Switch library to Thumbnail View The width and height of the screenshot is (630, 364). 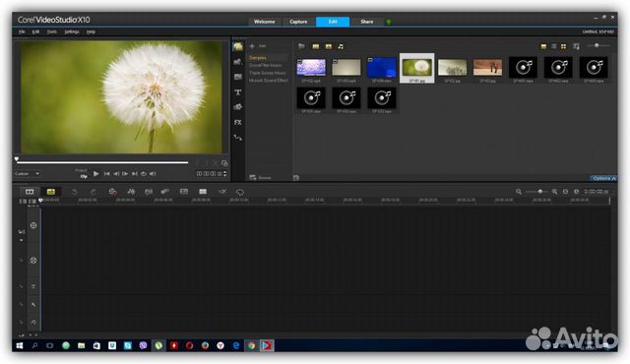563,46
